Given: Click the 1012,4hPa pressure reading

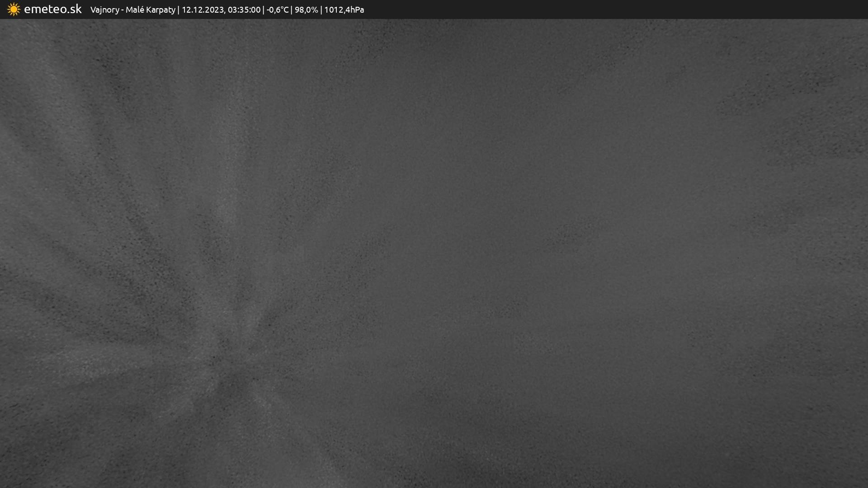Looking at the screenshot, I should click(344, 9).
